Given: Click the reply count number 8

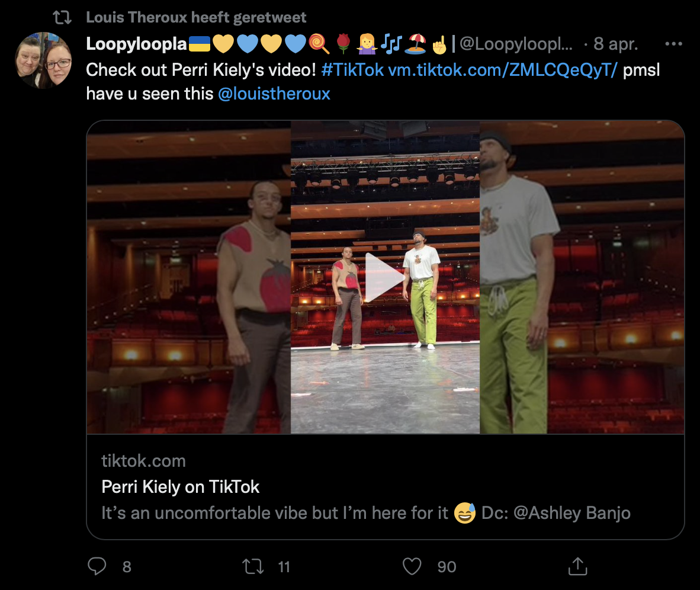Looking at the screenshot, I should 126,567.
